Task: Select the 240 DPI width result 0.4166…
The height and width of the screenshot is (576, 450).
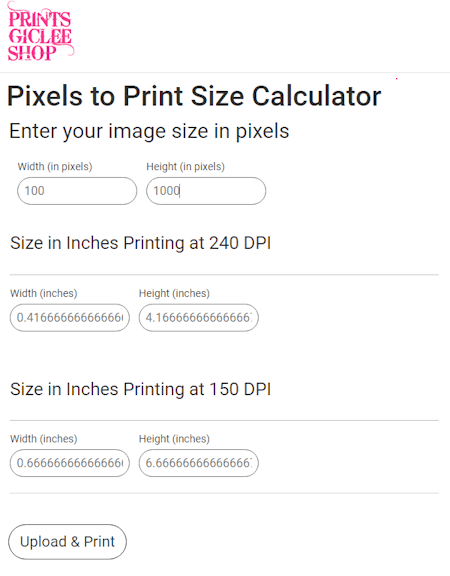Action: point(70,318)
